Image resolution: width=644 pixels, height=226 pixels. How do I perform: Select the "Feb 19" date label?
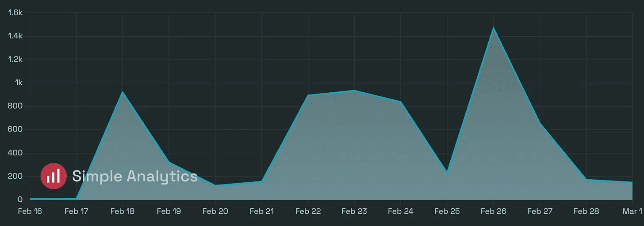(x=169, y=211)
